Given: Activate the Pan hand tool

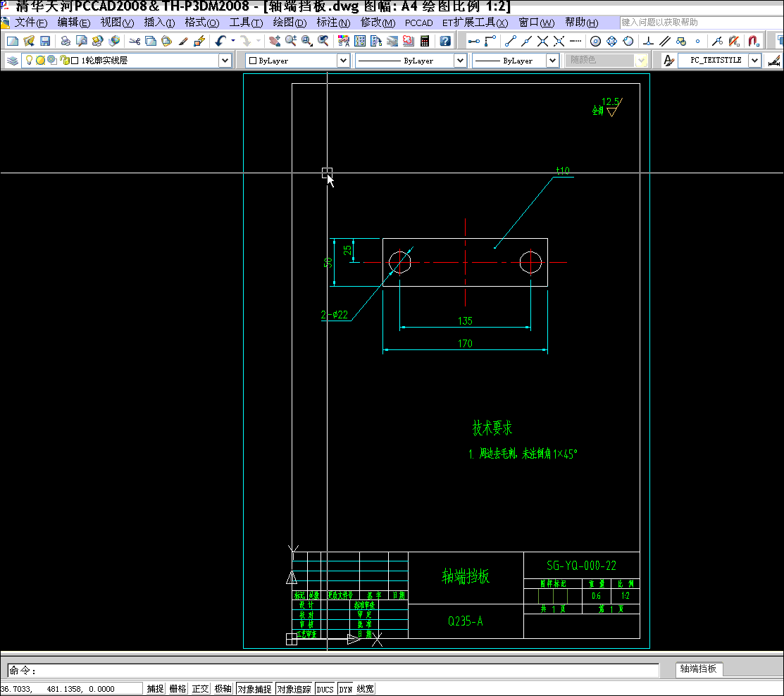Looking at the screenshot, I should (274, 41).
